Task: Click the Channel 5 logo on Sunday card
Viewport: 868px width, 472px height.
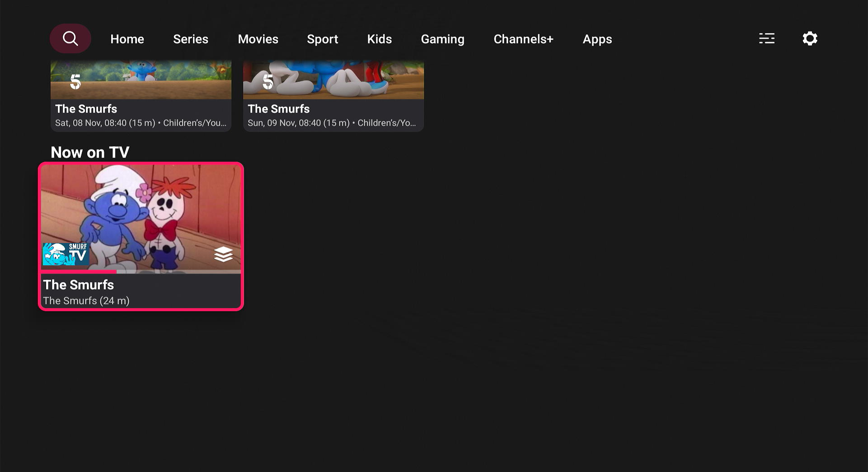Action: [268, 81]
